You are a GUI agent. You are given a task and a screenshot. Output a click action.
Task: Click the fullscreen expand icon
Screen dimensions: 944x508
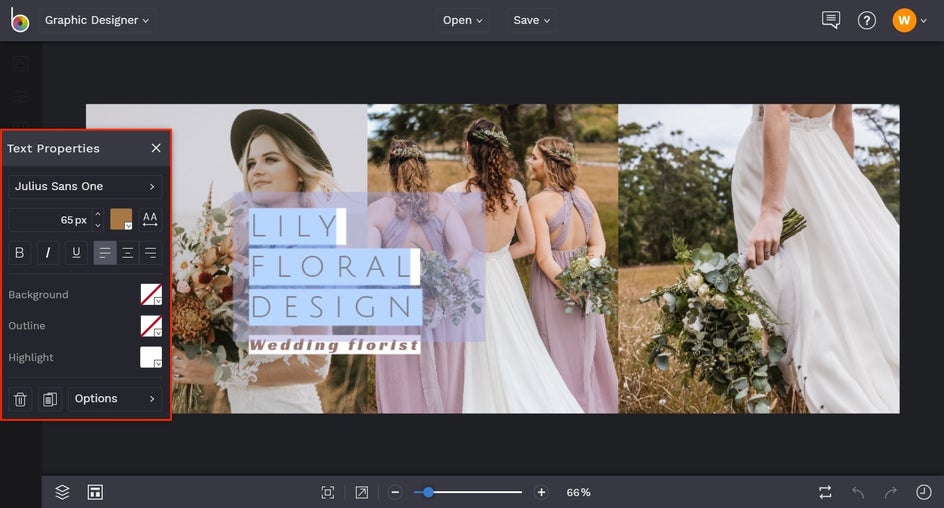[x=361, y=492]
